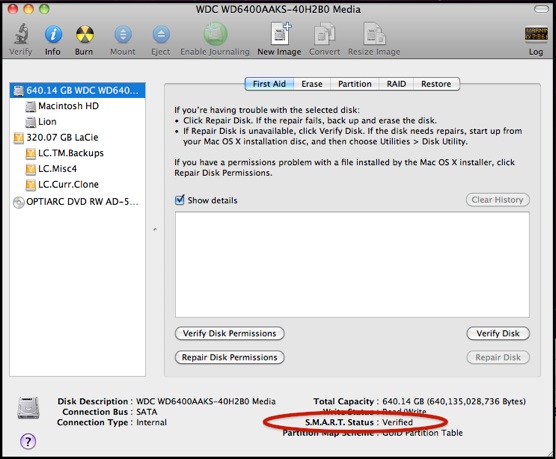Click the Verify Disk button

click(498, 333)
